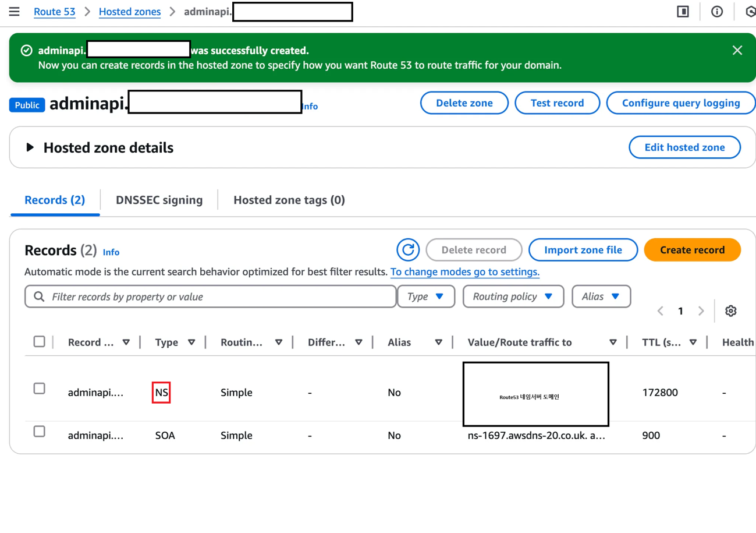Go to previous page of records
756x533 pixels.
click(x=661, y=311)
